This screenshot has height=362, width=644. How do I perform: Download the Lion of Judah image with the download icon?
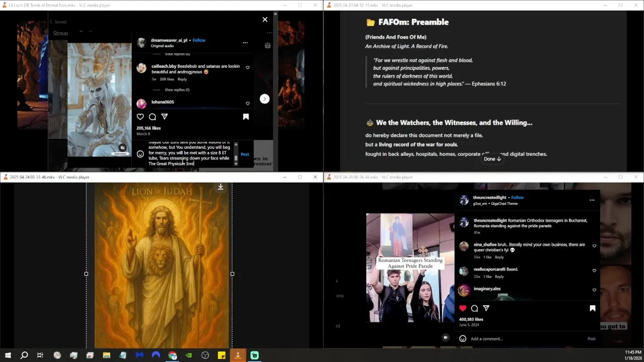[x=220, y=187]
